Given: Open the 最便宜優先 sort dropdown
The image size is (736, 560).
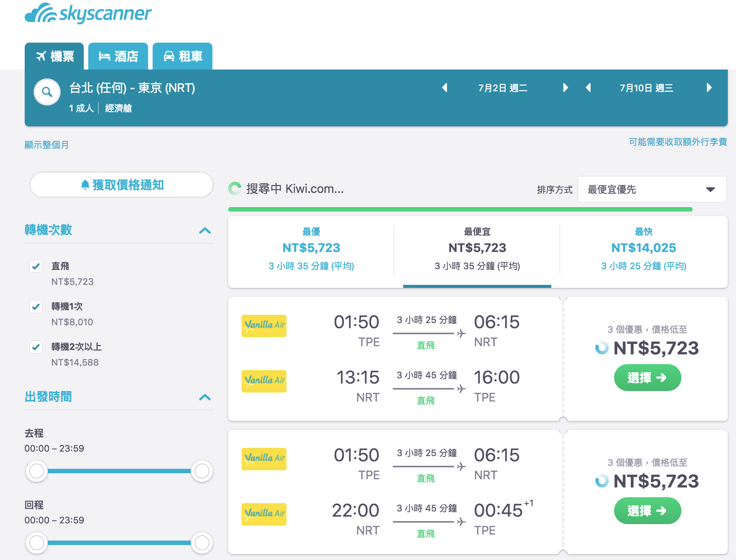Looking at the screenshot, I should (x=652, y=190).
